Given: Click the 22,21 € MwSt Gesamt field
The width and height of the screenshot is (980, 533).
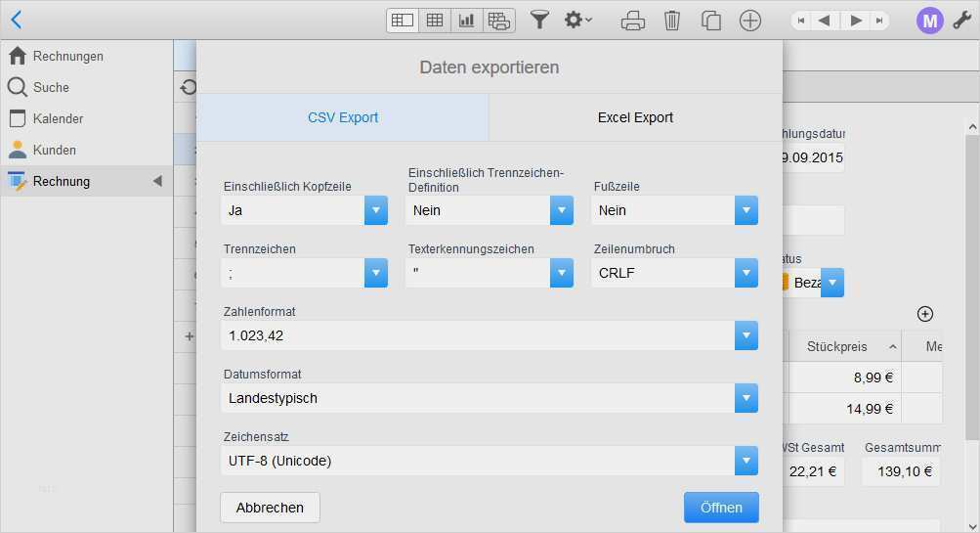Looking at the screenshot, I should tap(813, 471).
